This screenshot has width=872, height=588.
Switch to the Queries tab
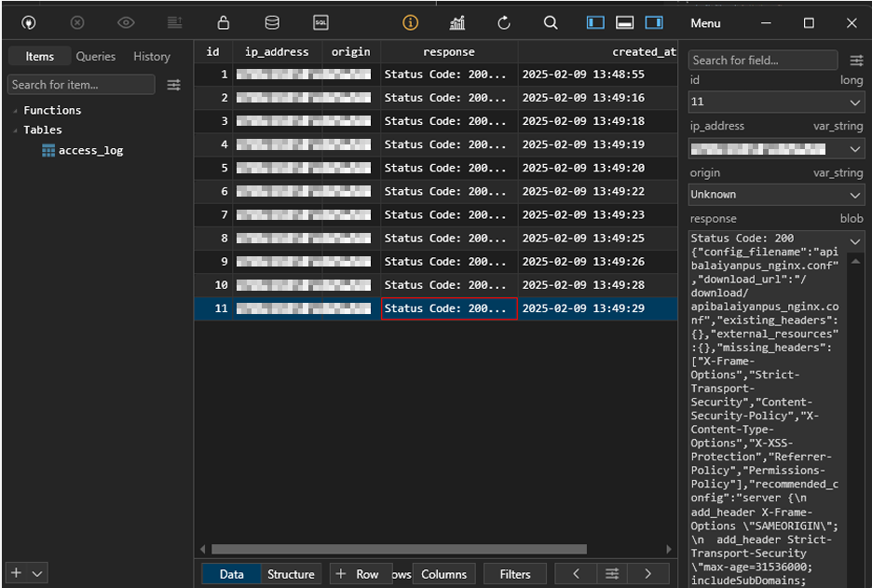click(x=95, y=56)
